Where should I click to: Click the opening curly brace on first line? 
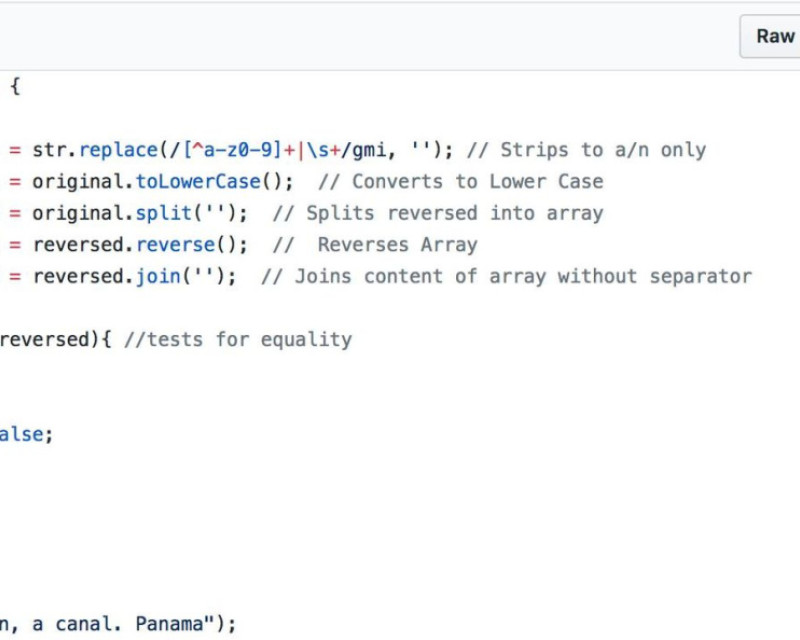15,87
